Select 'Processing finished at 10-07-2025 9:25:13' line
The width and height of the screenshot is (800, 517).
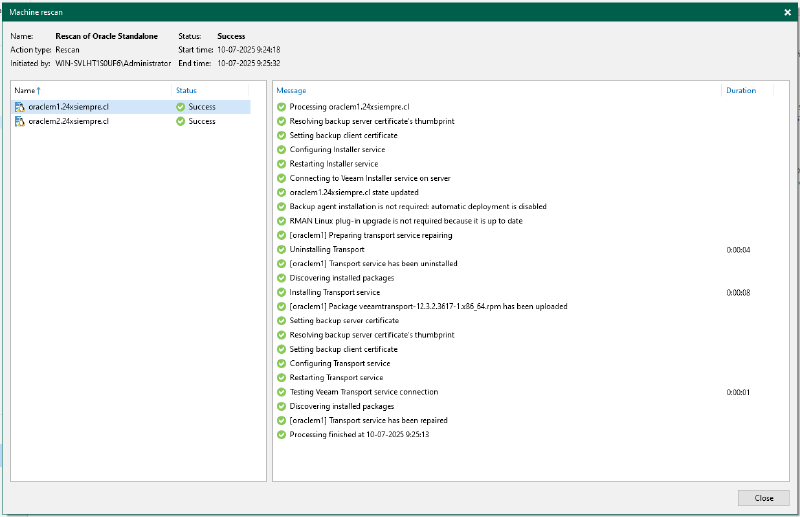359,435
